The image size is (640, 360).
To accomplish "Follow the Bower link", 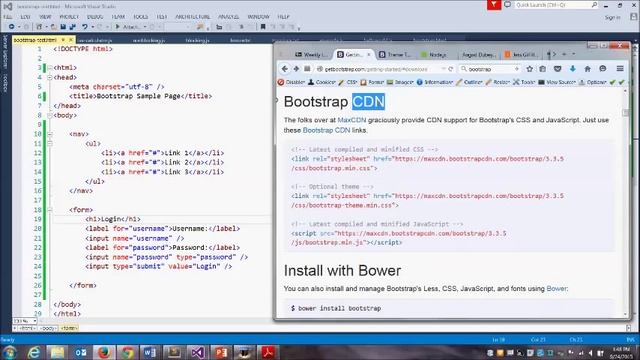I will (557, 289).
